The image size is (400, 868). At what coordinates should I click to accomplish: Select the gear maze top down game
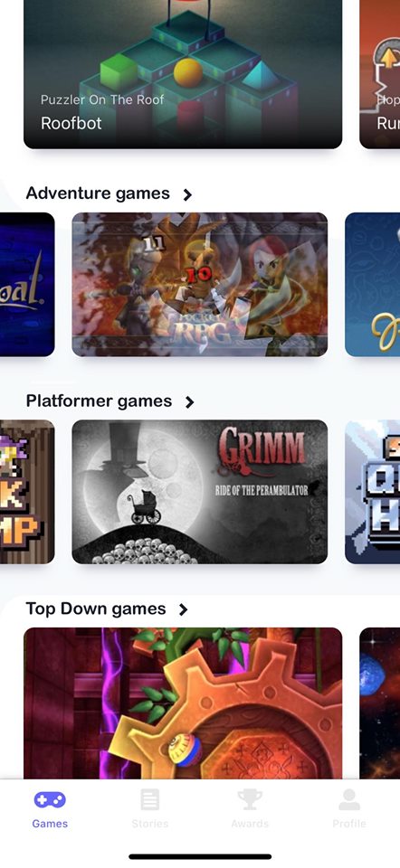183,703
